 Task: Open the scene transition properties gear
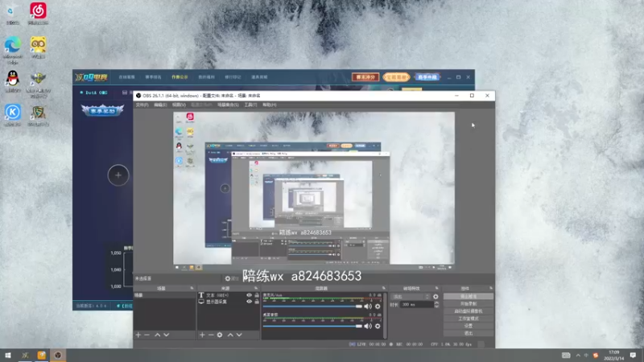point(436,296)
